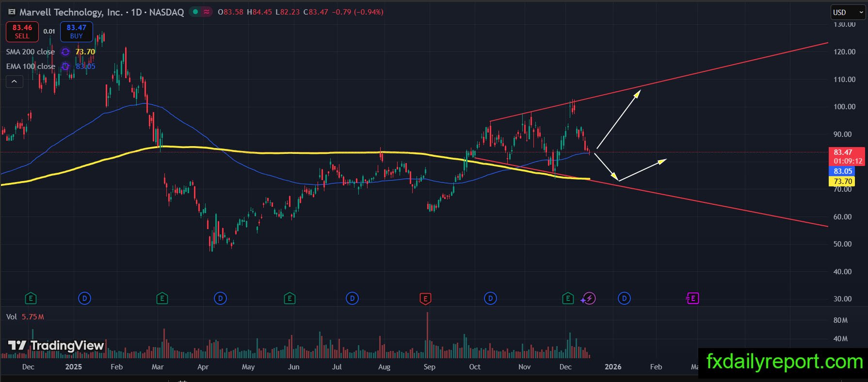Collapse the indicator legend with the chevron

pyautogui.click(x=15, y=82)
